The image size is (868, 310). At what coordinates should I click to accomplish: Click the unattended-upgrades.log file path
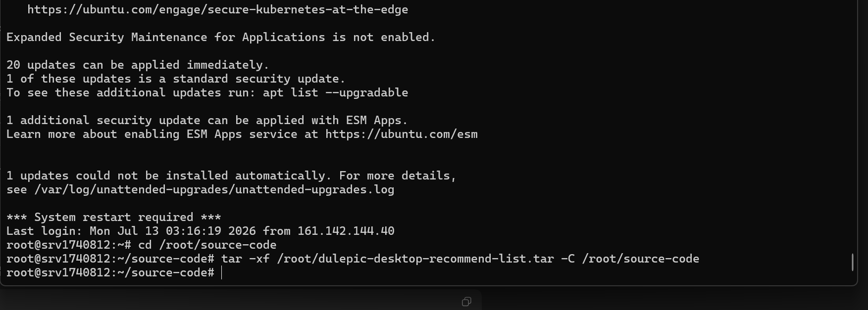pos(214,189)
